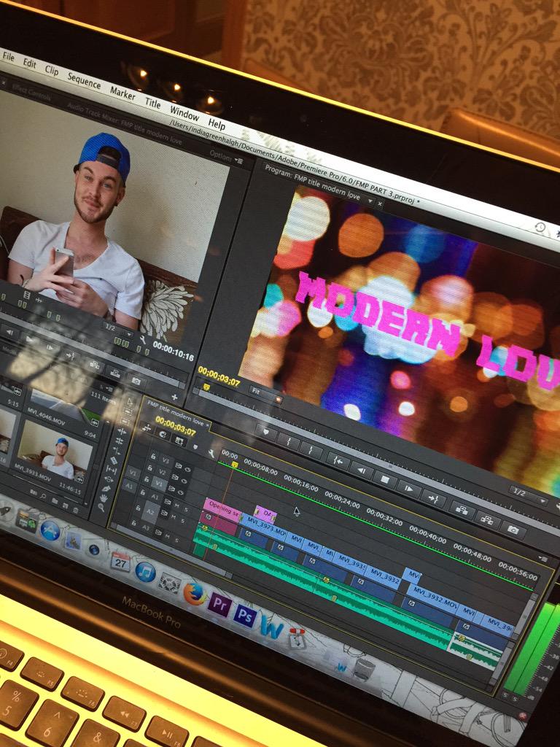Export frame from Source monitor camera
560x747 pixels.
coord(136,381)
